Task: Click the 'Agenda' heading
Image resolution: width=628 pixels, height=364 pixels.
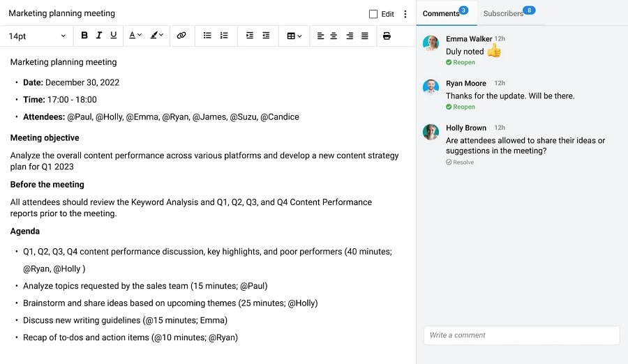Action: point(25,231)
